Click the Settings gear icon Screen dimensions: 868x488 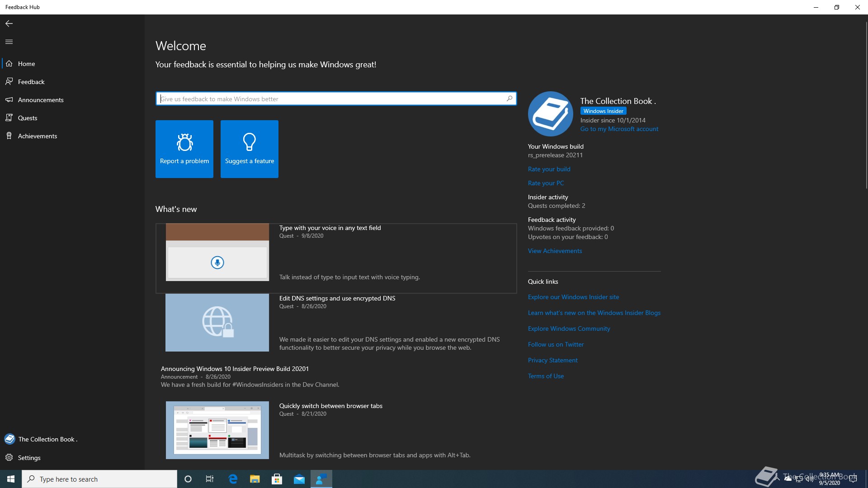(9, 458)
